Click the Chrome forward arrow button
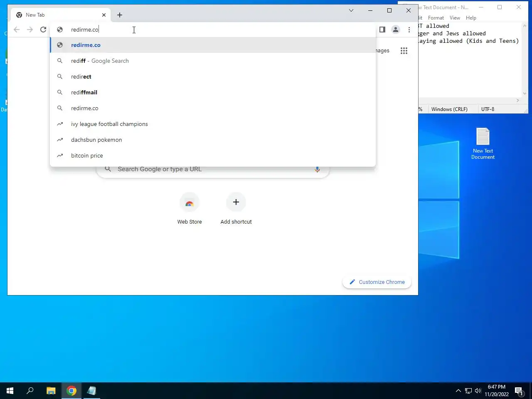The width and height of the screenshot is (532, 399). pyautogui.click(x=30, y=30)
